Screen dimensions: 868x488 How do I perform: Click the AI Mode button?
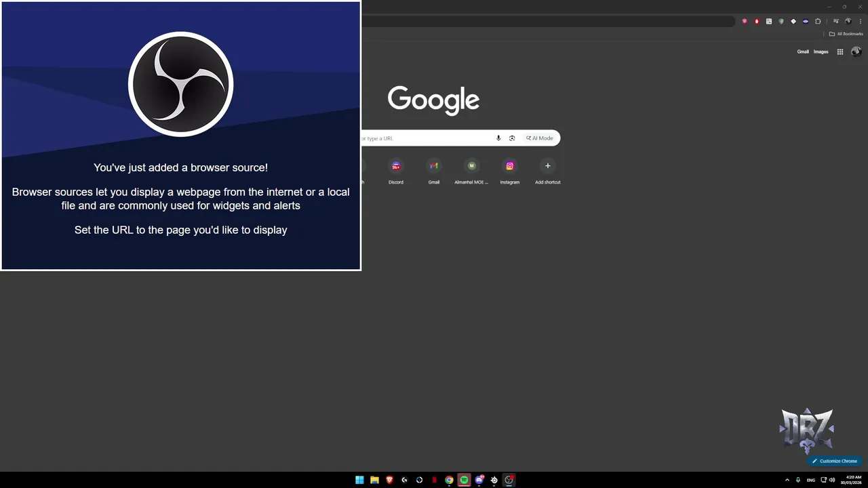click(x=540, y=138)
